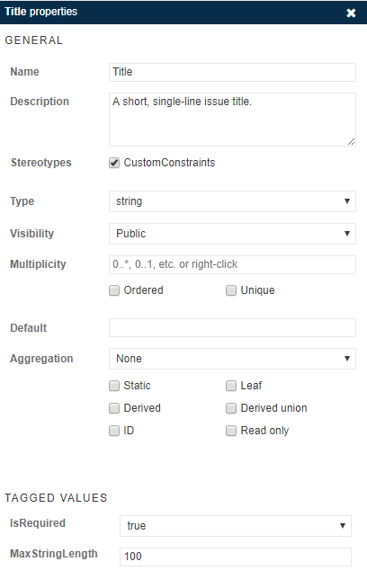Open the IsRequired dropdown set to true

pyautogui.click(x=236, y=526)
